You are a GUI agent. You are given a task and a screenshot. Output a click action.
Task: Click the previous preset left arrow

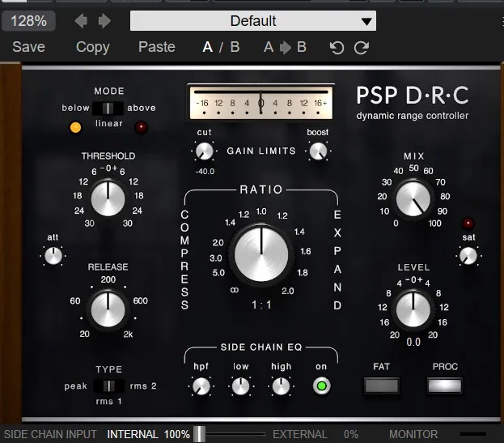point(81,21)
